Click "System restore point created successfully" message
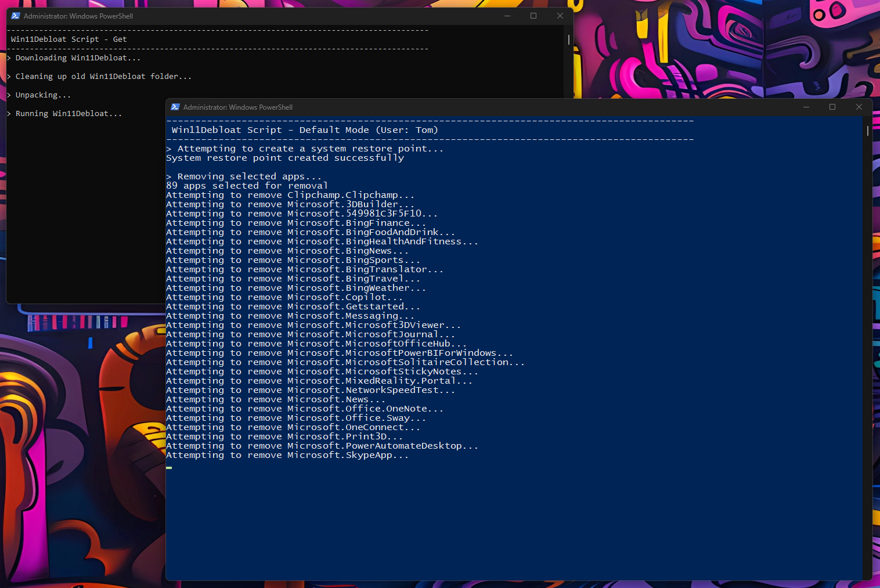Image resolution: width=880 pixels, height=588 pixels. [284, 158]
